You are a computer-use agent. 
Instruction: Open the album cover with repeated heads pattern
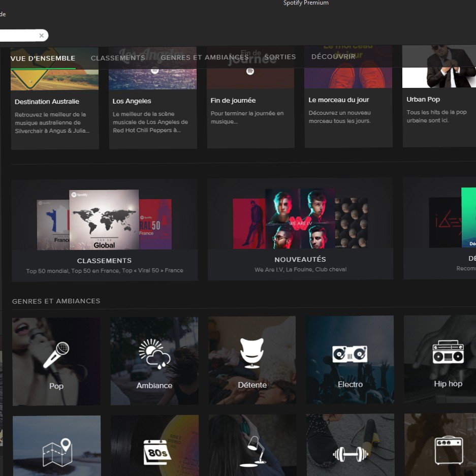point(352,223)
